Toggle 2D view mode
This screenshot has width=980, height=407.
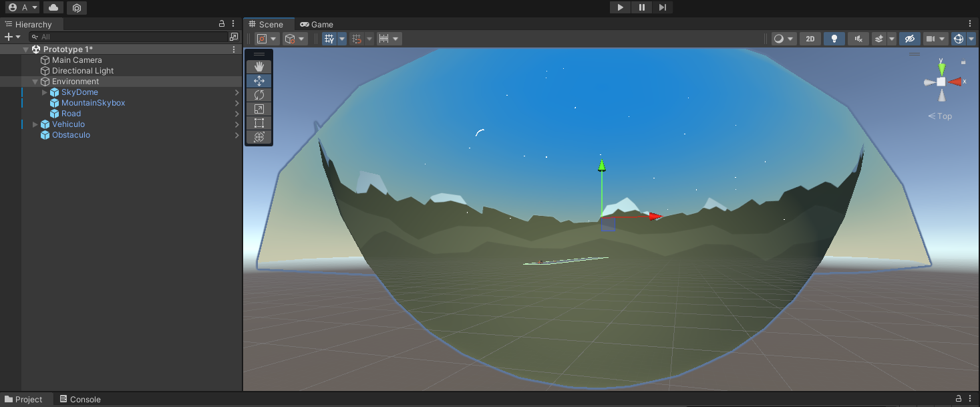[x=810, y=39]
